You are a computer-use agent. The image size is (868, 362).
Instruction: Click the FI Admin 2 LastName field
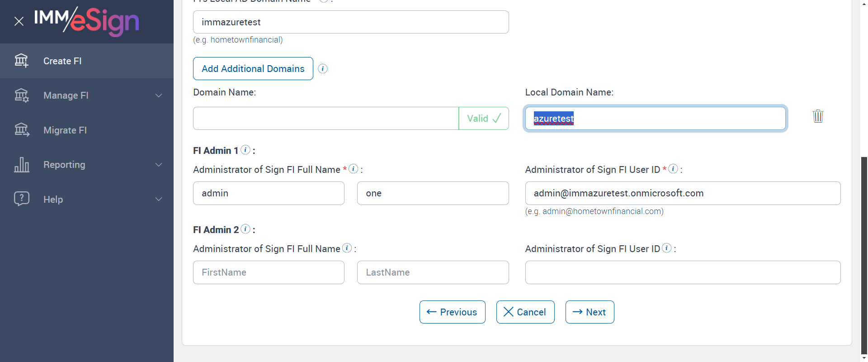tap(433, 272)
